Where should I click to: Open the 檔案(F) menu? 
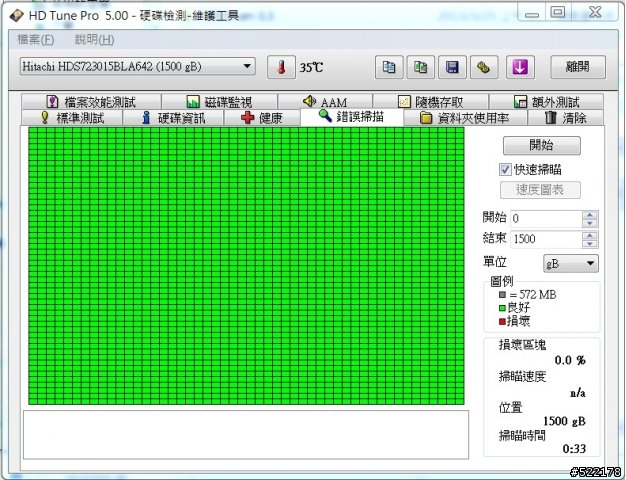36,40
